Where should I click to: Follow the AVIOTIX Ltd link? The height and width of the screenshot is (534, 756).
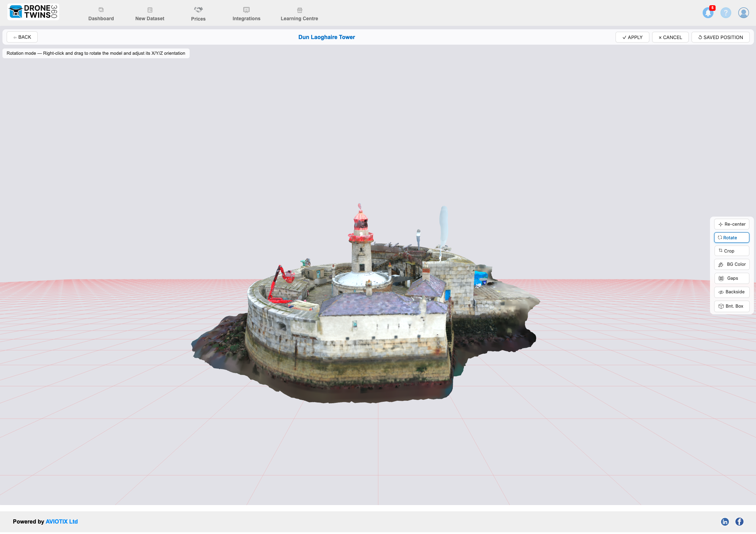(62, 521)
